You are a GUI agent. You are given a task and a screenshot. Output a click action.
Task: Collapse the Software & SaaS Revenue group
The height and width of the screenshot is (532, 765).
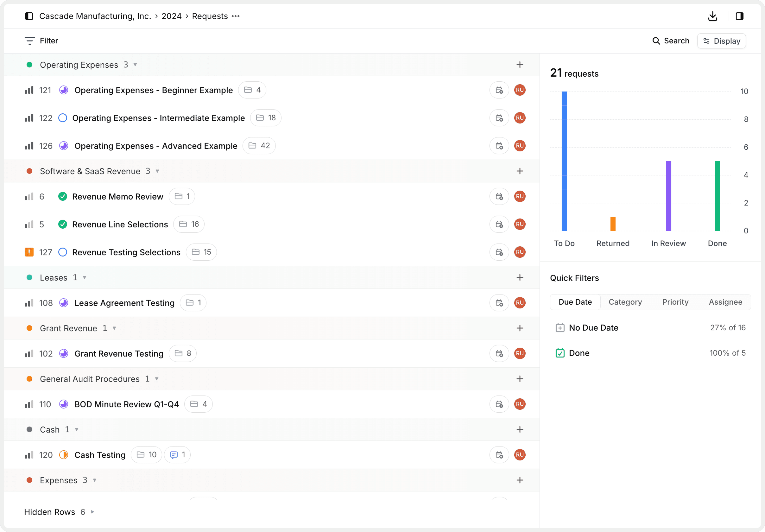[157, 171]
